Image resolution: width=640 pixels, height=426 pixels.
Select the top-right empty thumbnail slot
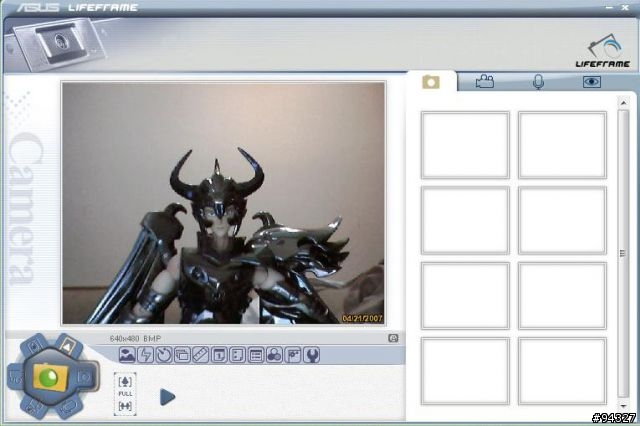pyautogui.click(x=562, y=145)
